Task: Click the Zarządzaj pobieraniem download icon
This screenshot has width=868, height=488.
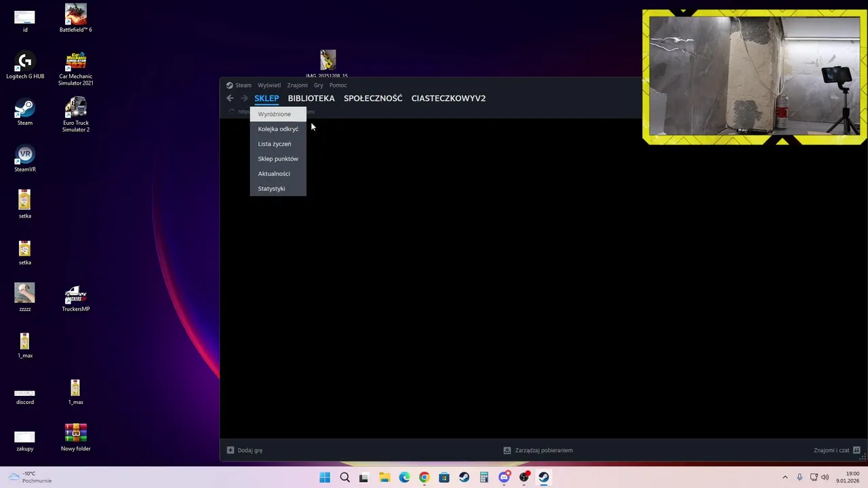Action: click(507, 450)
